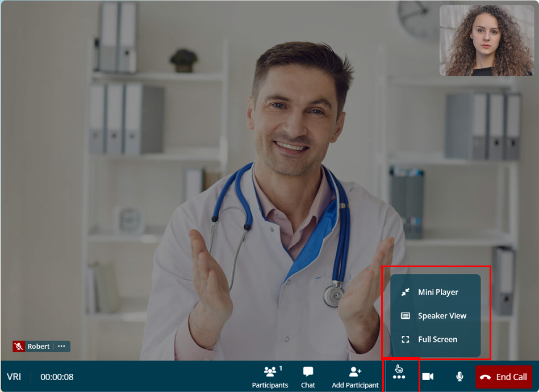Screen dimensions: 539x392
Task: Collapse the three-dot more options menu
Action: click(x=399, y=376)
